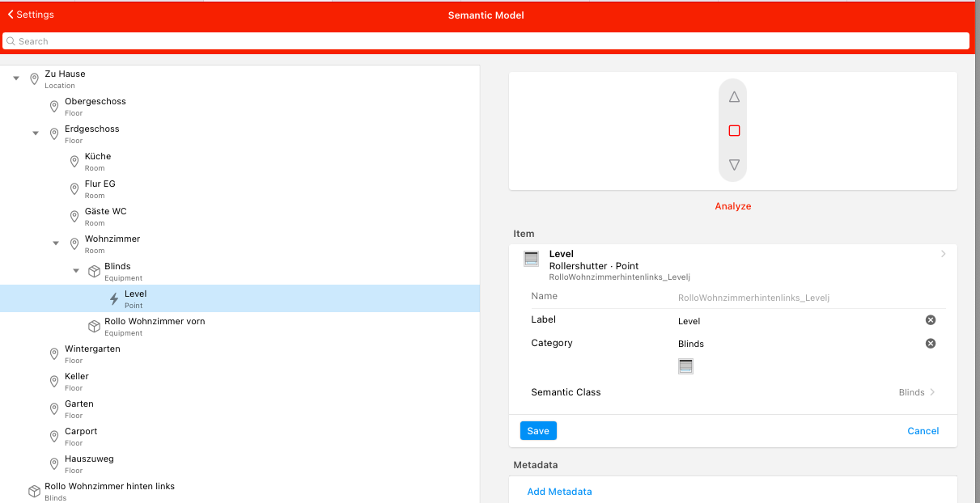Collapse the Wohnzimmer room node
The image size is (980, 503).
pyautogui.click(x=56, y=243)
